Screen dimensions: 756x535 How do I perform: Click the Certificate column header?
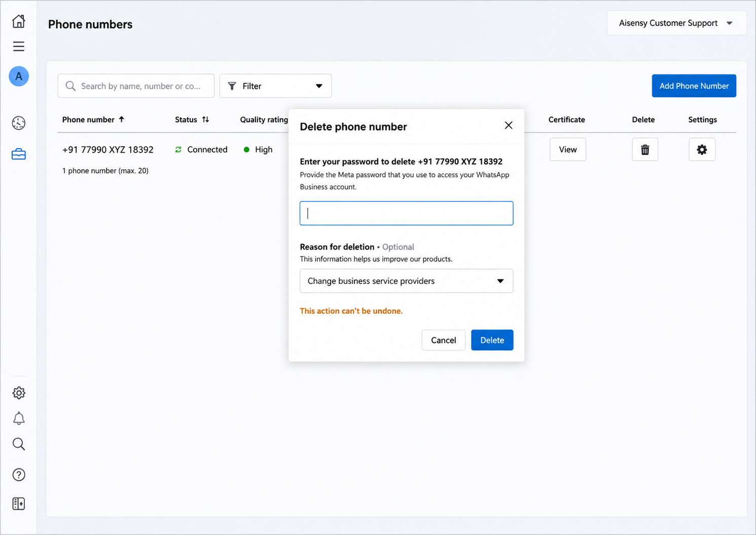click(x=566, y=120)
